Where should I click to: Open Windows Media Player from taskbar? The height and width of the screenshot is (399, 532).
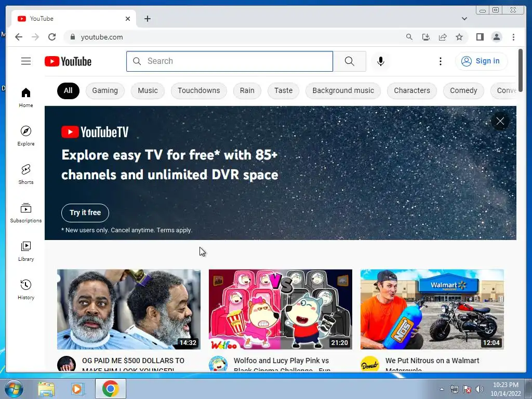click(77, 389)
